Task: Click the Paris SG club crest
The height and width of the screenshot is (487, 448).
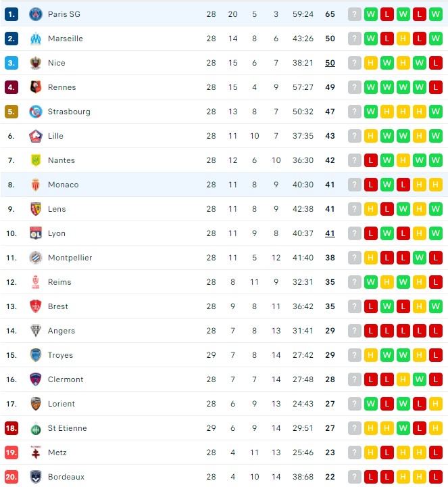Action: [36, 14]
